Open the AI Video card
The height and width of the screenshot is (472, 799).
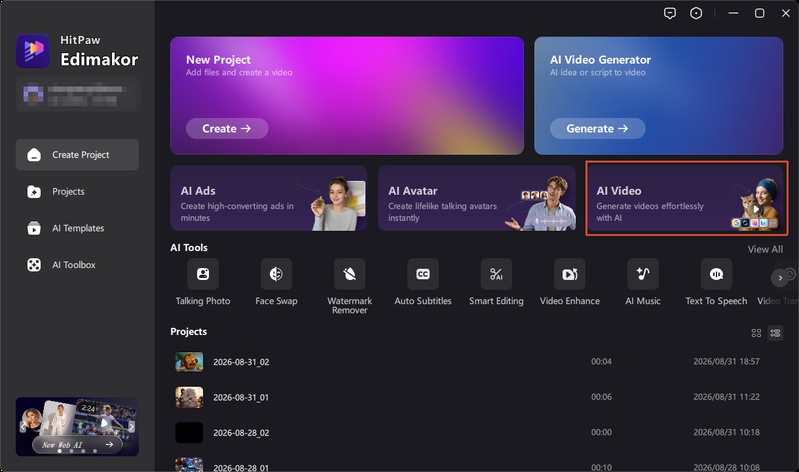coord(686,198)
